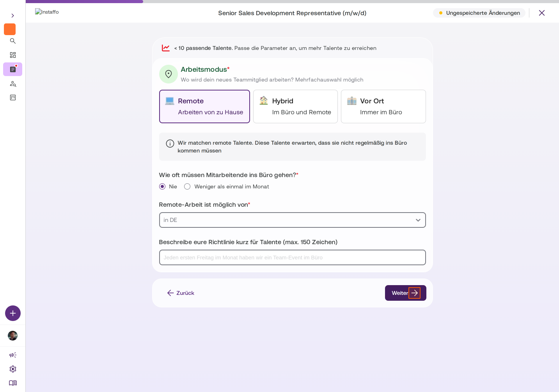The image size is (559, 392).
Task: Open the help book icon
Action: [13, 383]
